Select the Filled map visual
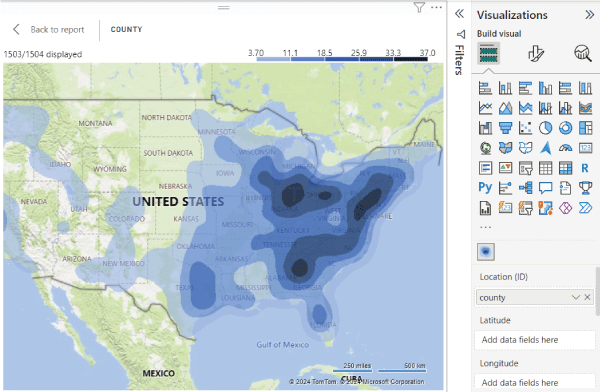Viewport: 600px width, 392px height. [x=505, y=148]
